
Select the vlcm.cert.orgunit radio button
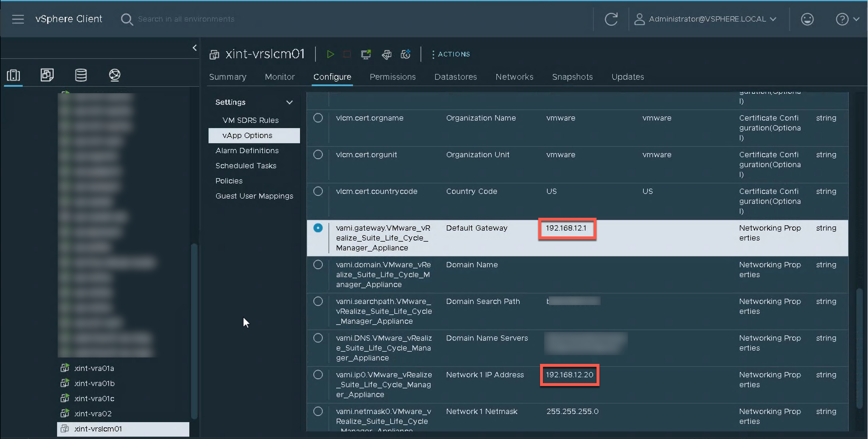point(318,155)
